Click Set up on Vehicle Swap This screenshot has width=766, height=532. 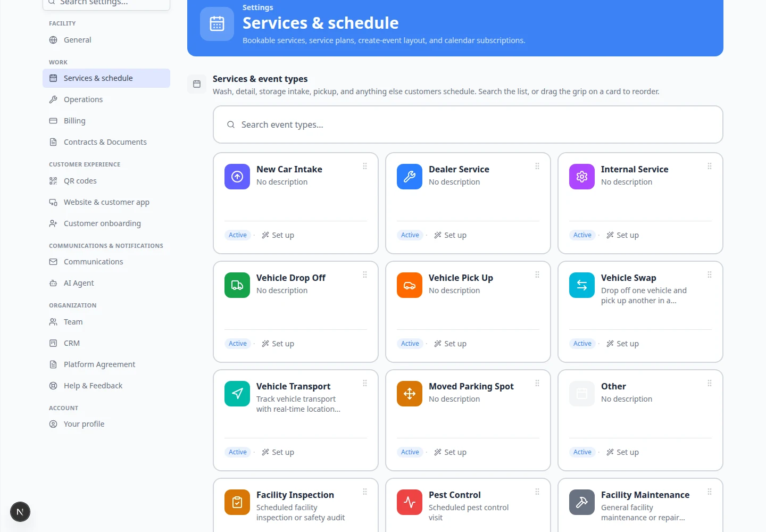pos(622,344)
